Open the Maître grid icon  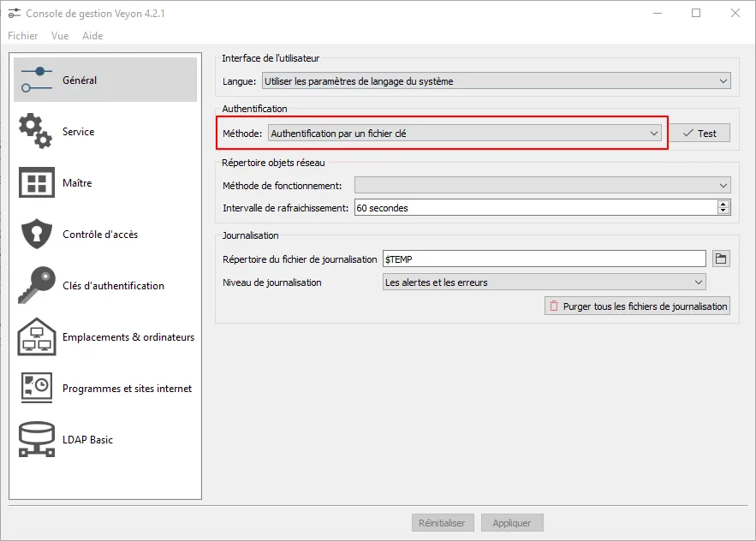37,182
